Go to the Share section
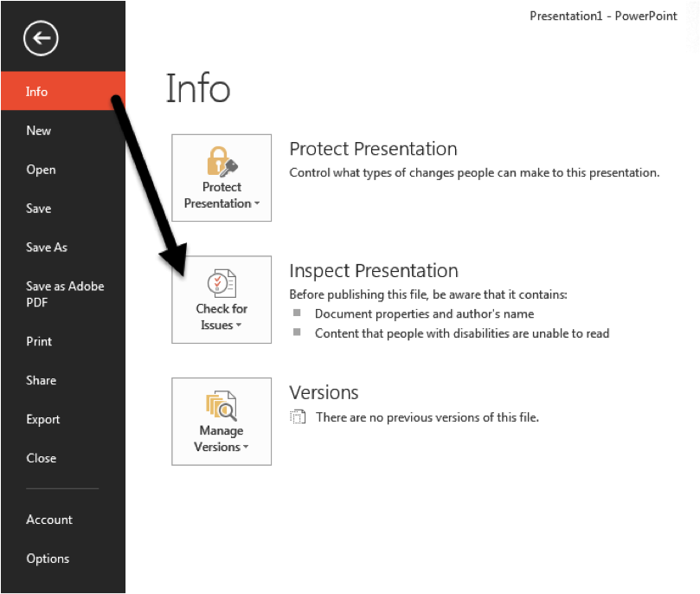 coord(41,380)
